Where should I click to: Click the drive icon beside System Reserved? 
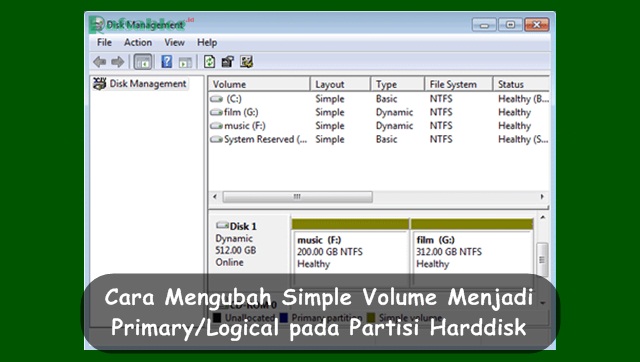pos(216,139)
